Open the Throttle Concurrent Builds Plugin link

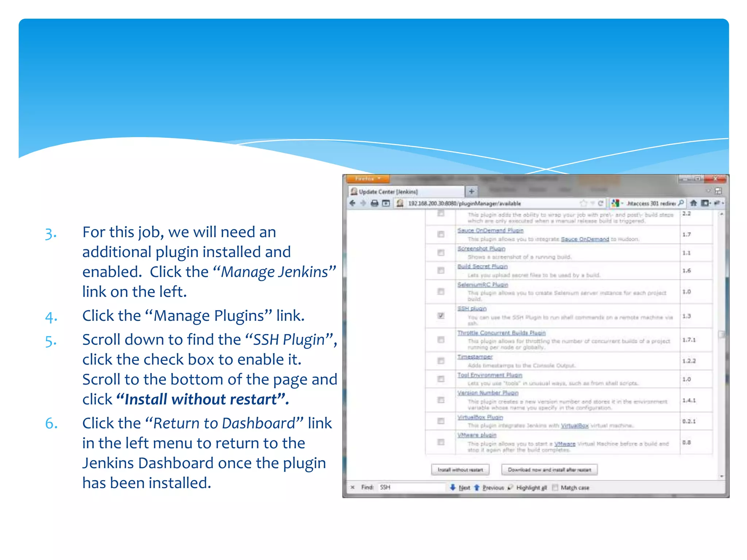pos(501,333)
